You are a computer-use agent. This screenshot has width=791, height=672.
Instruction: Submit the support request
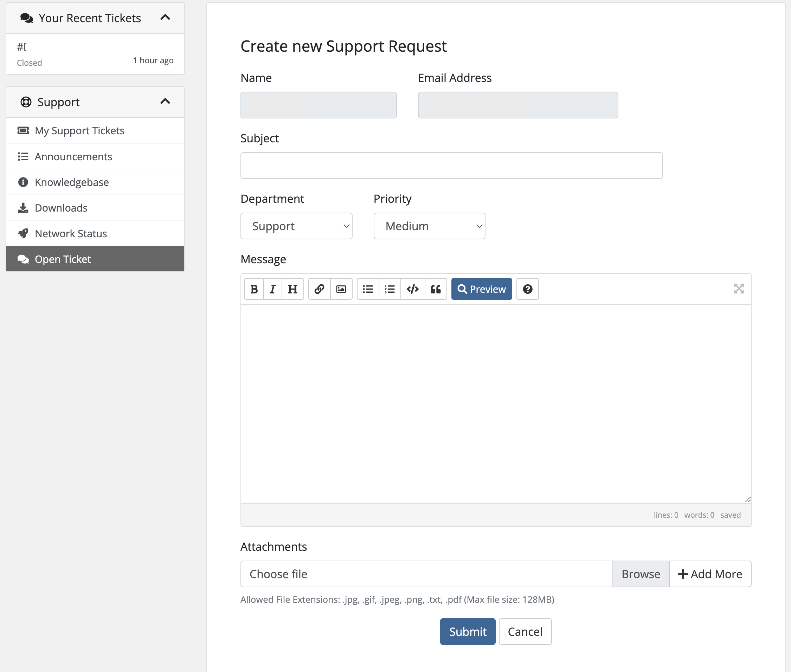pos(467,632)
